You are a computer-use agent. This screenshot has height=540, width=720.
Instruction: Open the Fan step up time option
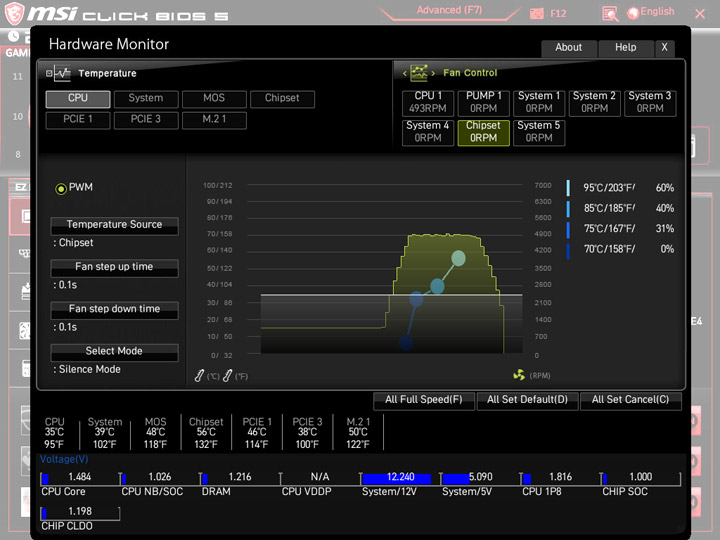point(114,267)
